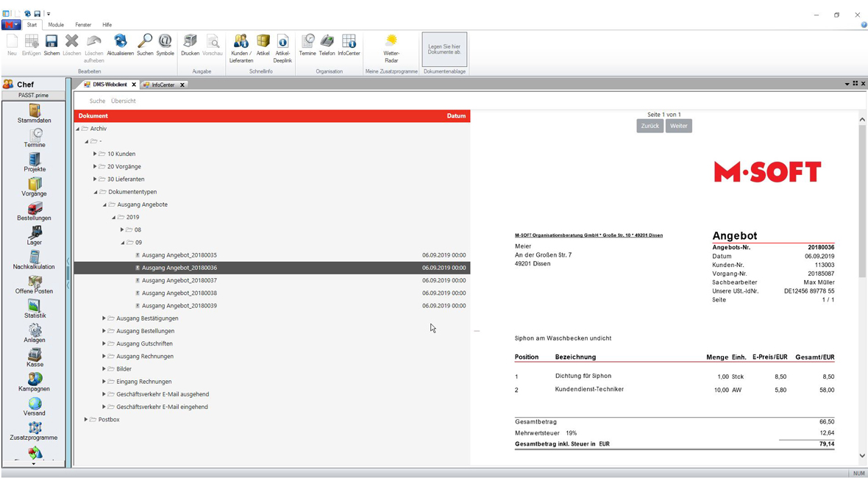Open the Suchen search tool
This screenshot has width=868, height=478.
tap(145, 44)
